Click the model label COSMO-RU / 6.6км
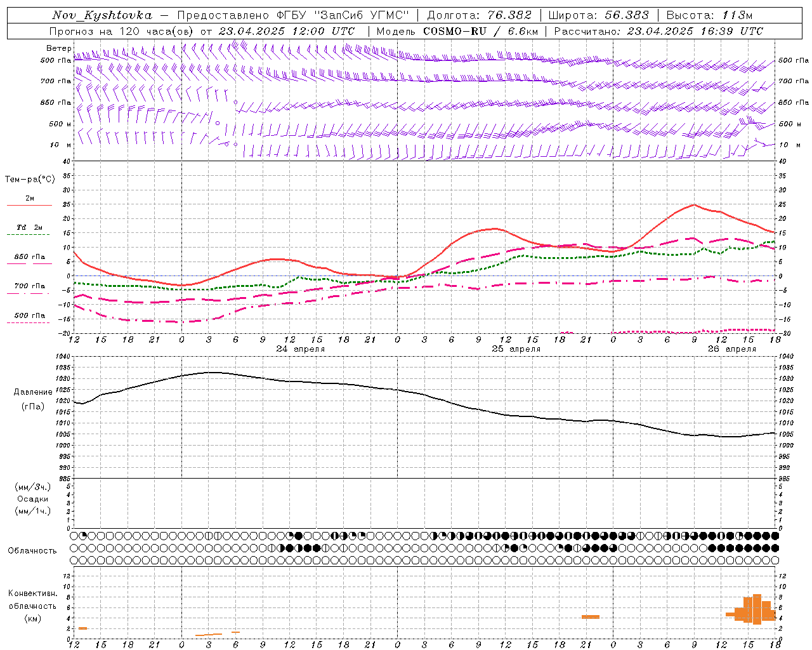 click(x=481, y=31)
